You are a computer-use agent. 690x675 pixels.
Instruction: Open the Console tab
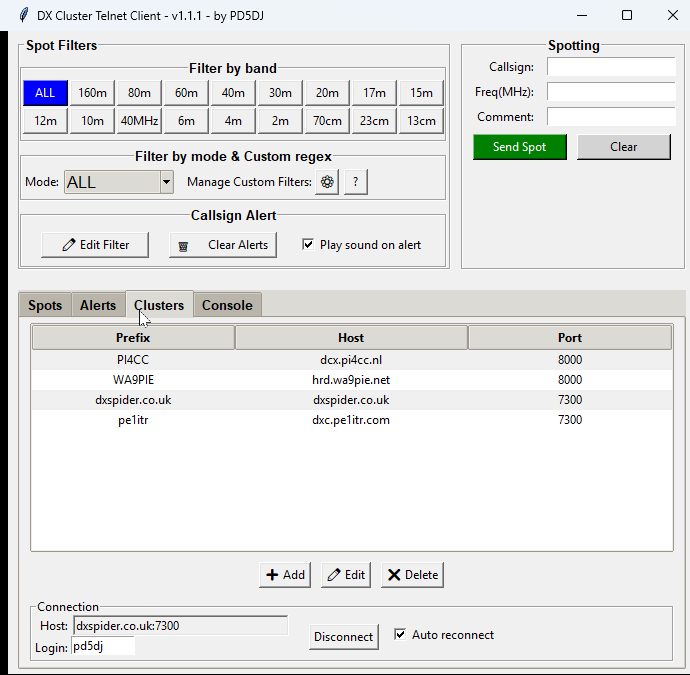click(x=227, y=305)
